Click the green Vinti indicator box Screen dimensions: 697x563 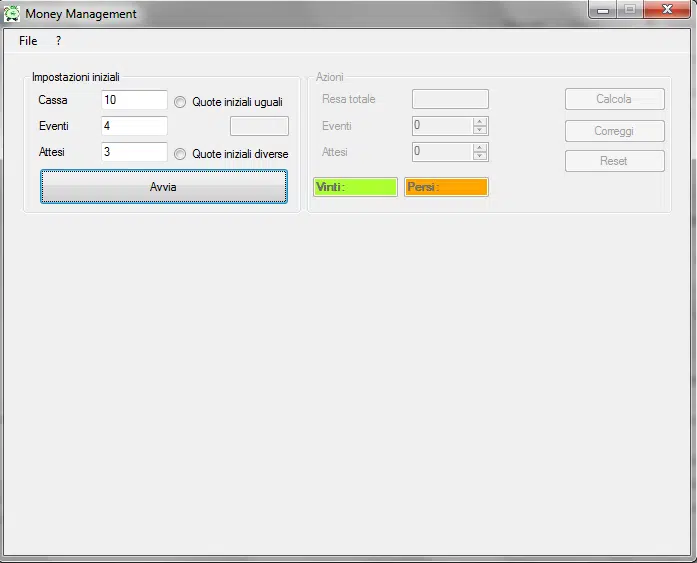(x=355, y=187)
